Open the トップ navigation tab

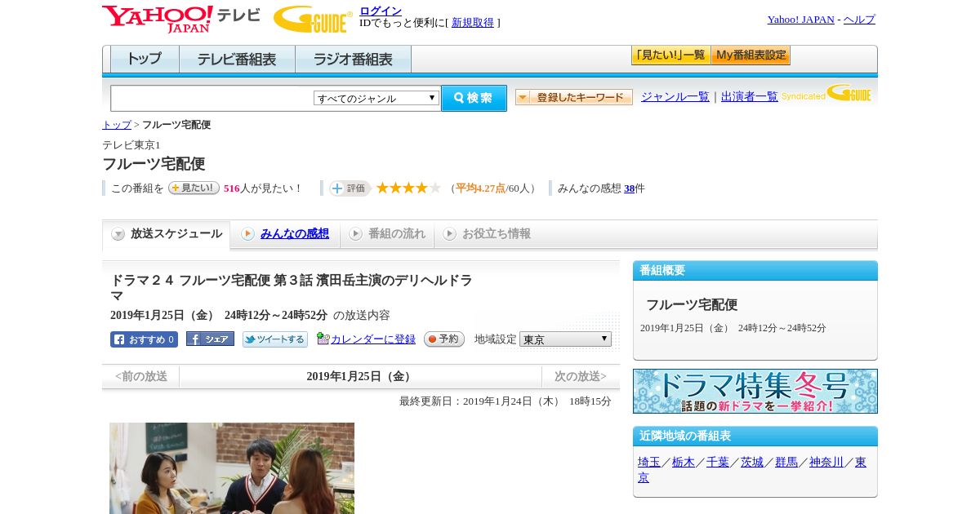point(145,59)
